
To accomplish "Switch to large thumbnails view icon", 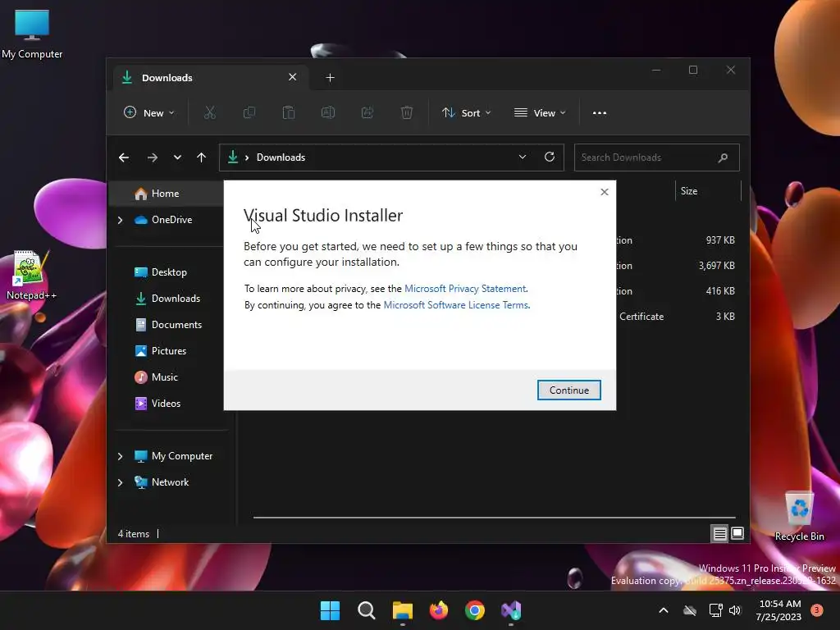I will click(737, 533).
